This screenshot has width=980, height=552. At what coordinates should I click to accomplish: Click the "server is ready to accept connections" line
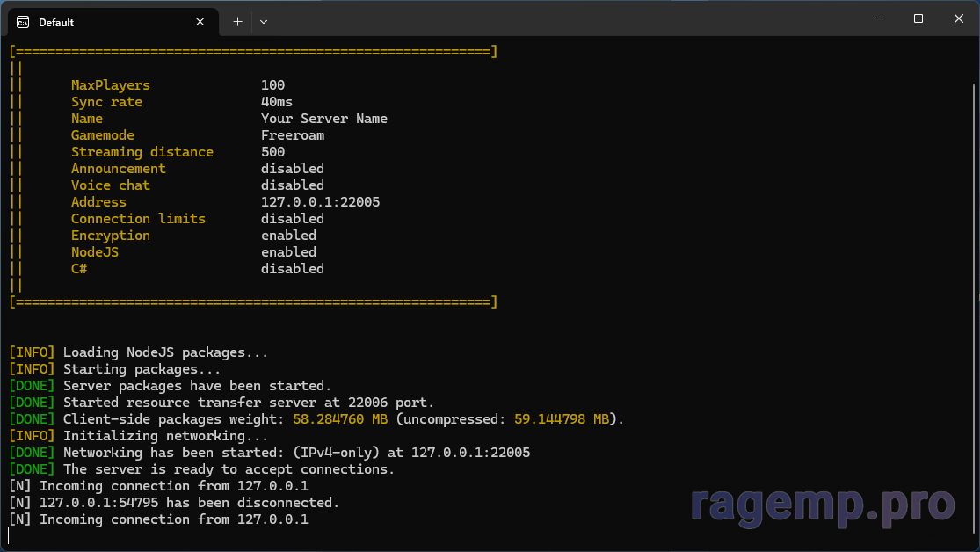[229, 469]
